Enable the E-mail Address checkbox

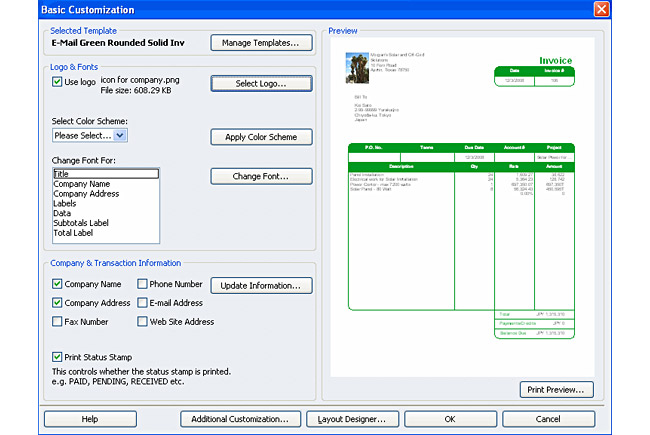[x=142, y=303]
